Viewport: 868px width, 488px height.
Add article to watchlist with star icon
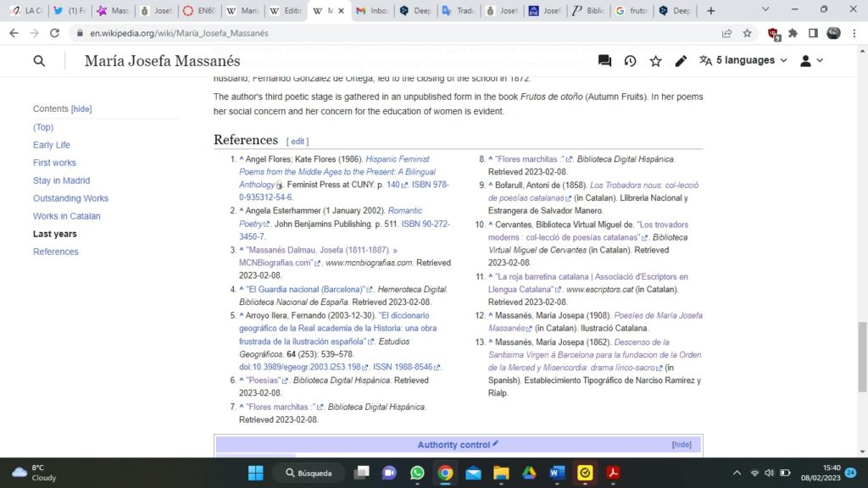[x=655, y=61]
